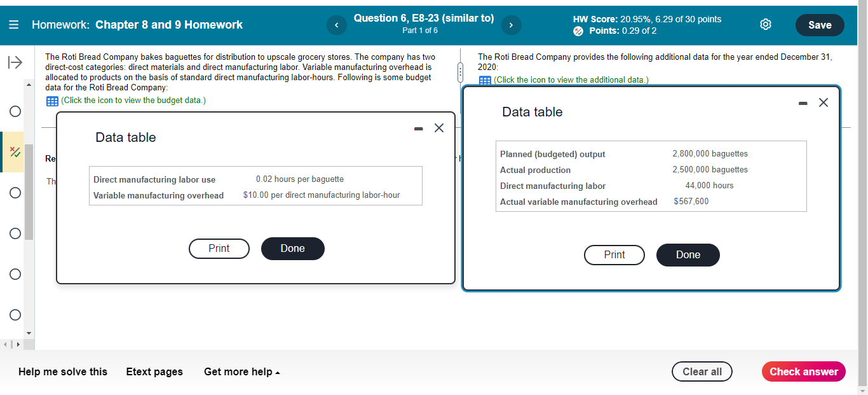Viewport: 868px width, 395px height.
Task: Open Help me solve this
Action: click(63, 371)
